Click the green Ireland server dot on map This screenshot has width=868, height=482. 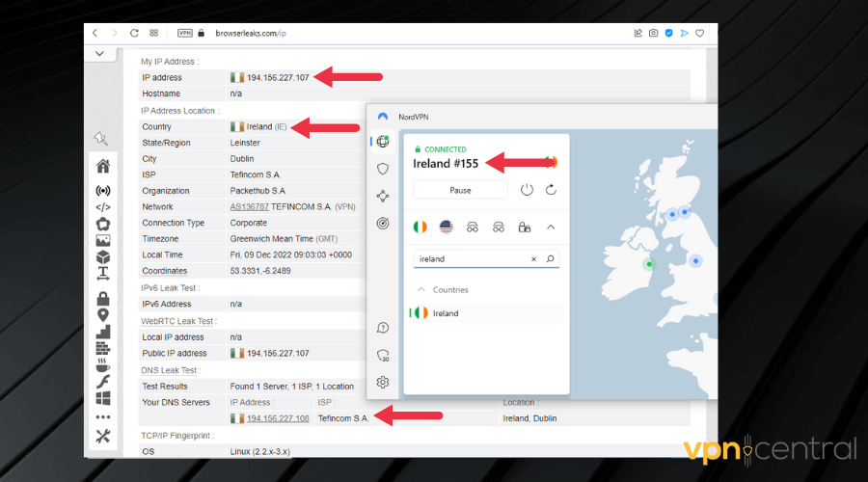[649, 264]
